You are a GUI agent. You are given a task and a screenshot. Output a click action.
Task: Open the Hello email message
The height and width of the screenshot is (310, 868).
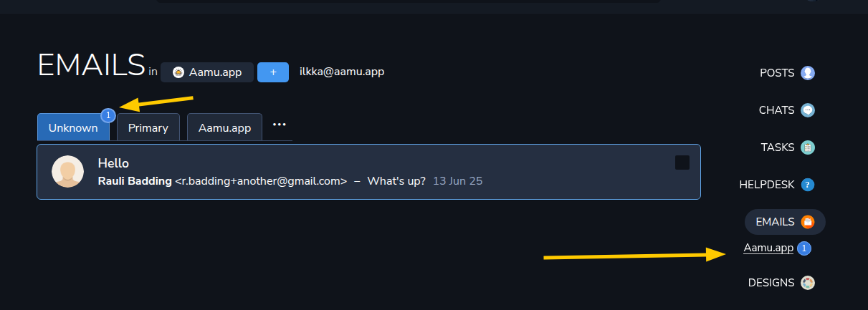(368, 172)
